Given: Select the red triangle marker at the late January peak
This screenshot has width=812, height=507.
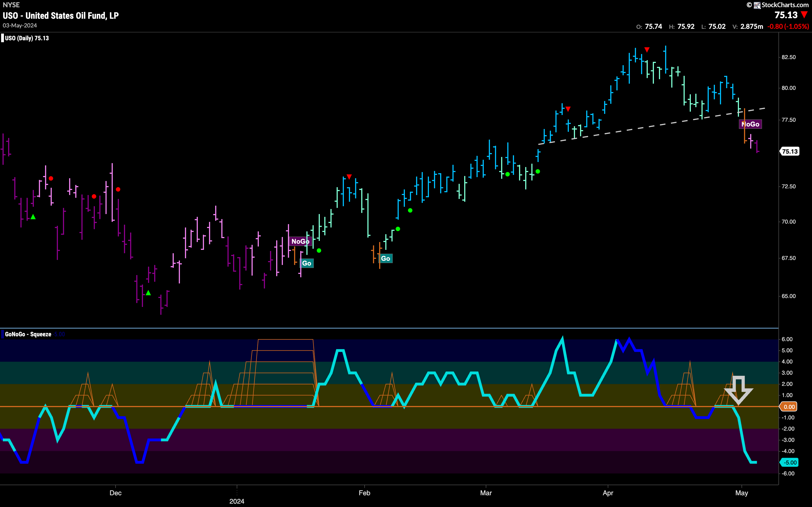Looking at the screenshot, I should 349,176.
